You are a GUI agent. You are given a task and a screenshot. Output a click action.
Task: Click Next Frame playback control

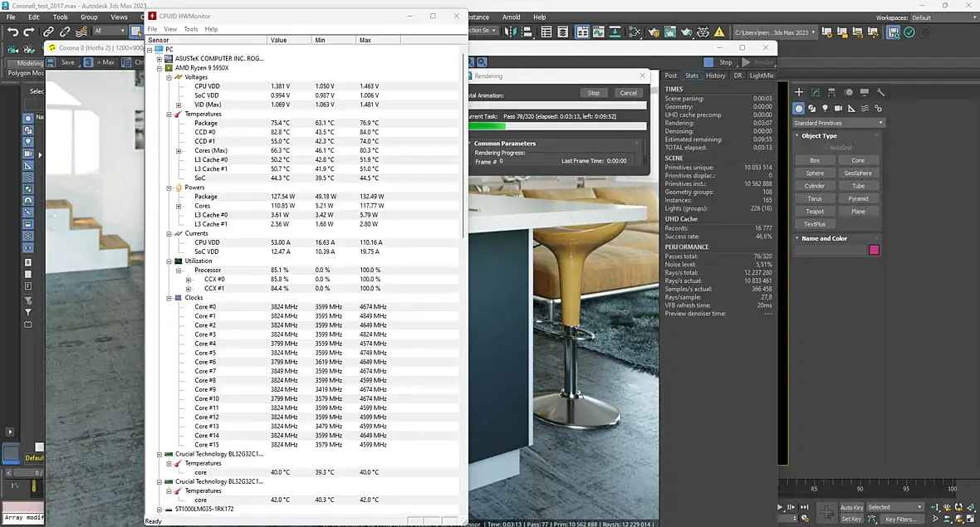[791, 507]
